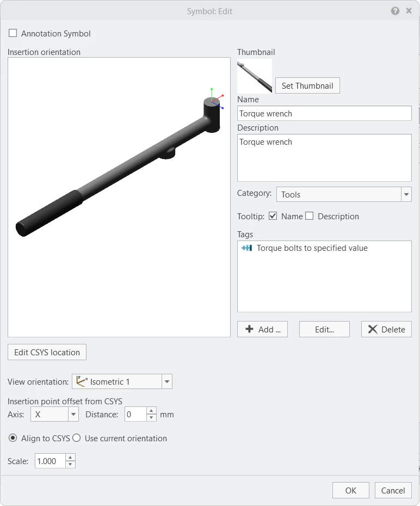Click the Isometric 1 view orientation icon
Viewport: 420px width, 506px height.
coord(81,381)
